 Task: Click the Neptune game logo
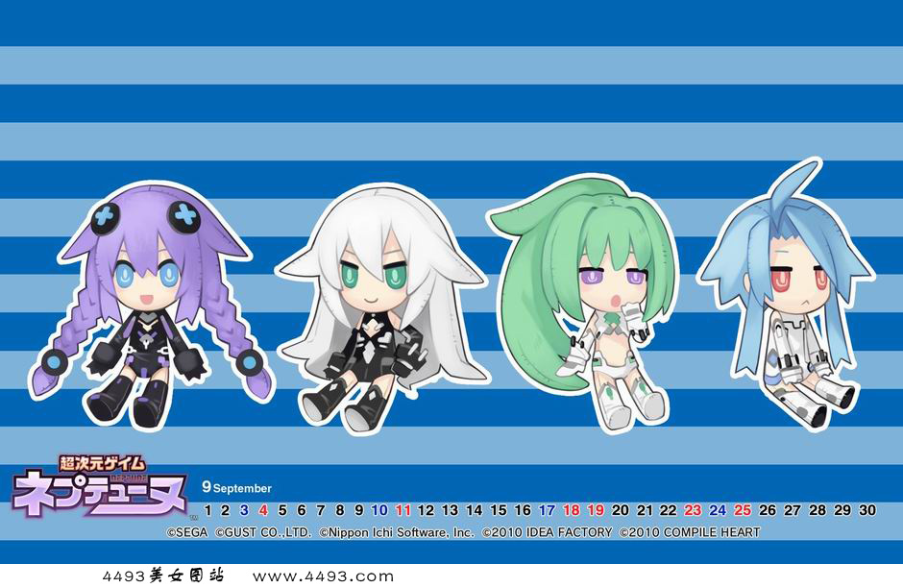tap(99, 485)
